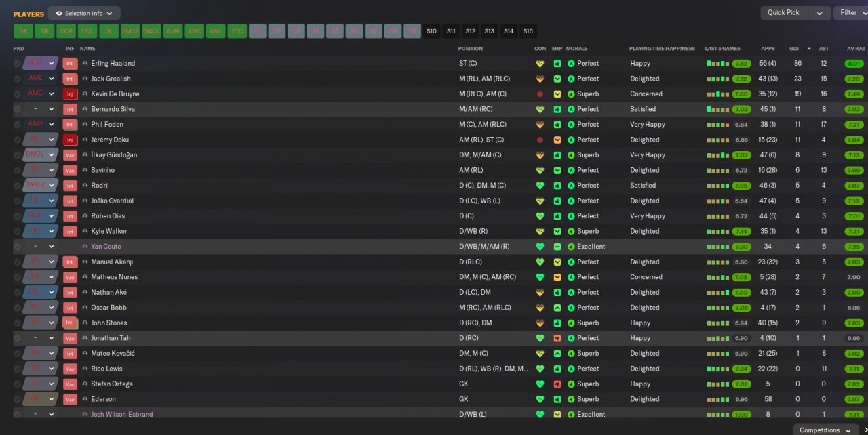
Task: Sort by PLAYING TIME HAPPINESS column header
Action: (662, 49)
